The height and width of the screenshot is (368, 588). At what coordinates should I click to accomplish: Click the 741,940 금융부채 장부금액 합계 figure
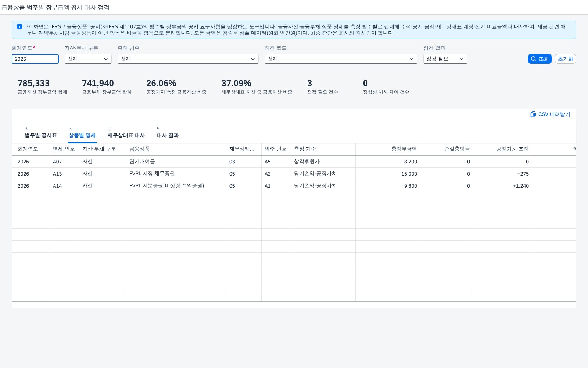tap(98, 83)
